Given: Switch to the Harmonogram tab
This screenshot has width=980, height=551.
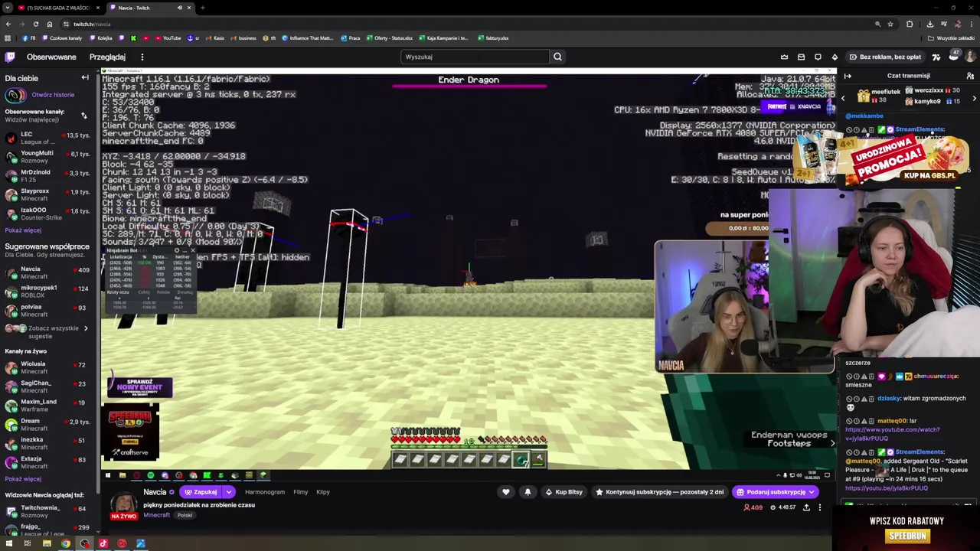Looking at the screenshot, I should (264, 492).
